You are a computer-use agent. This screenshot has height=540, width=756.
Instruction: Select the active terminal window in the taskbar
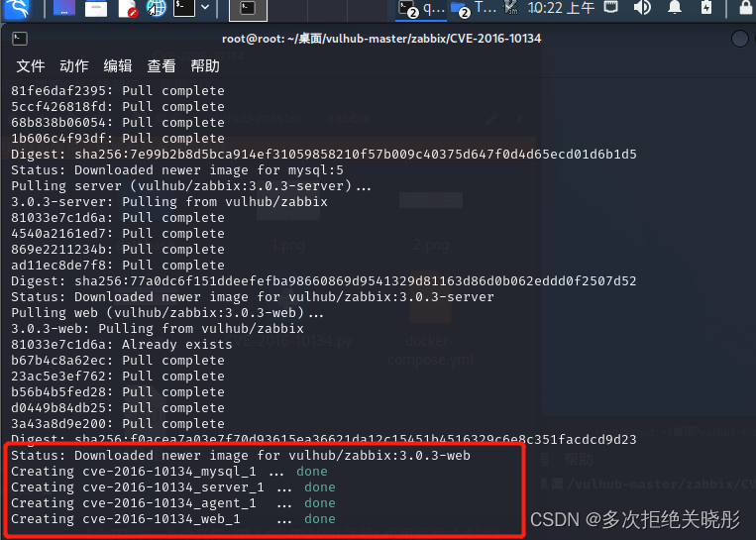tap(248, 9)
